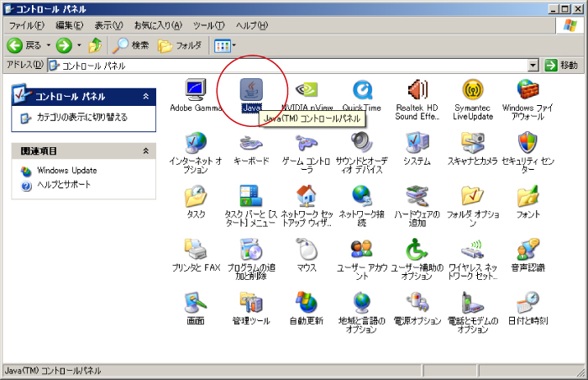588x380 pixels.
Task: Open the Symantec LiveUpdate icon
Action: (x=473, y=90)
